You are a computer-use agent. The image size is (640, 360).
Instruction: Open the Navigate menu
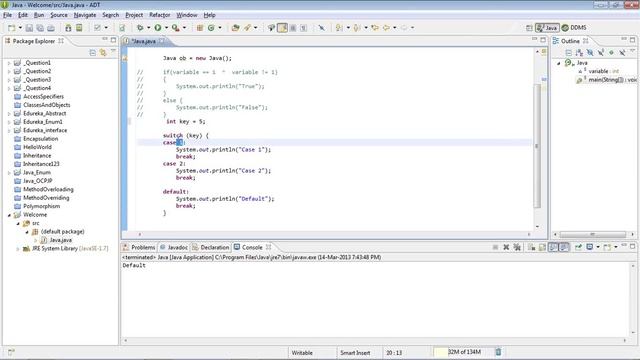point(85,15)
